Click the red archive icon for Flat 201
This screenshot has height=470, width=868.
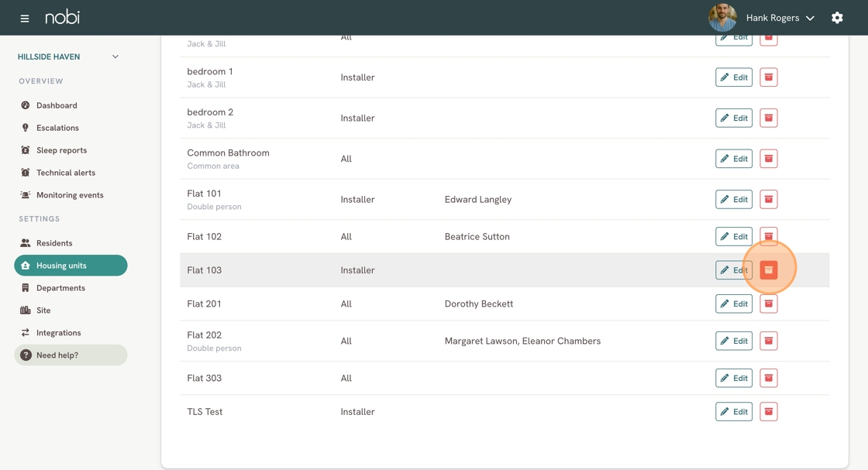click(768, 304)
